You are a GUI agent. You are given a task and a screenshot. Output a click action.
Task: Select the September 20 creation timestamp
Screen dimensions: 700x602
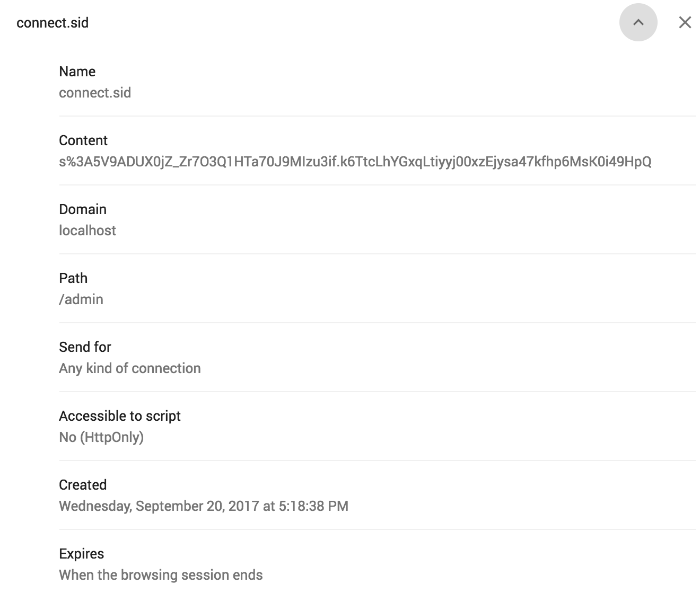click(204, 506)
